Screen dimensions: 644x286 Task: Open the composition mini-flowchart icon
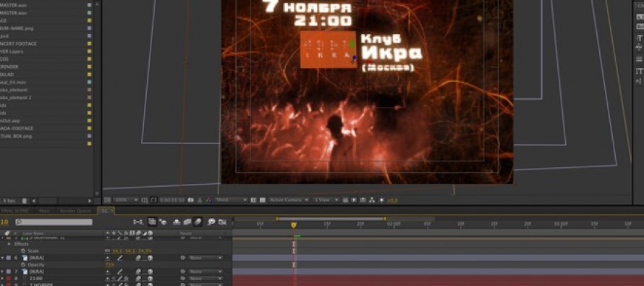pyautogui.click(x=138, y=222)
